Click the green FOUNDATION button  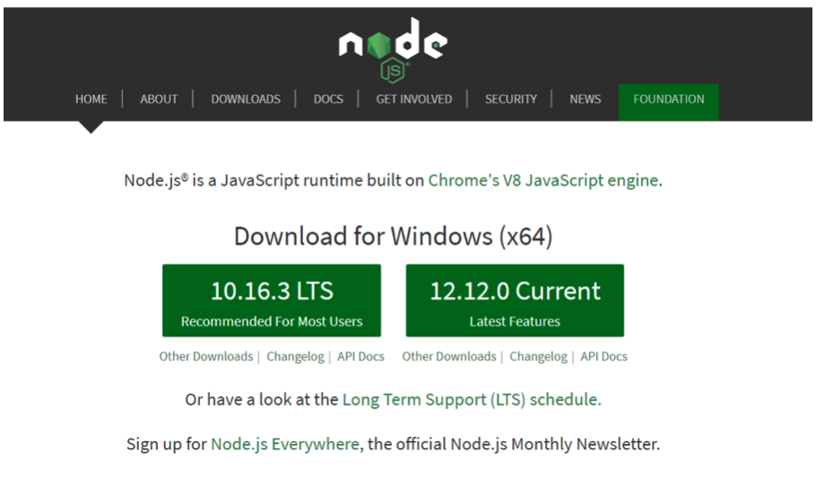(x=669, y=102)
